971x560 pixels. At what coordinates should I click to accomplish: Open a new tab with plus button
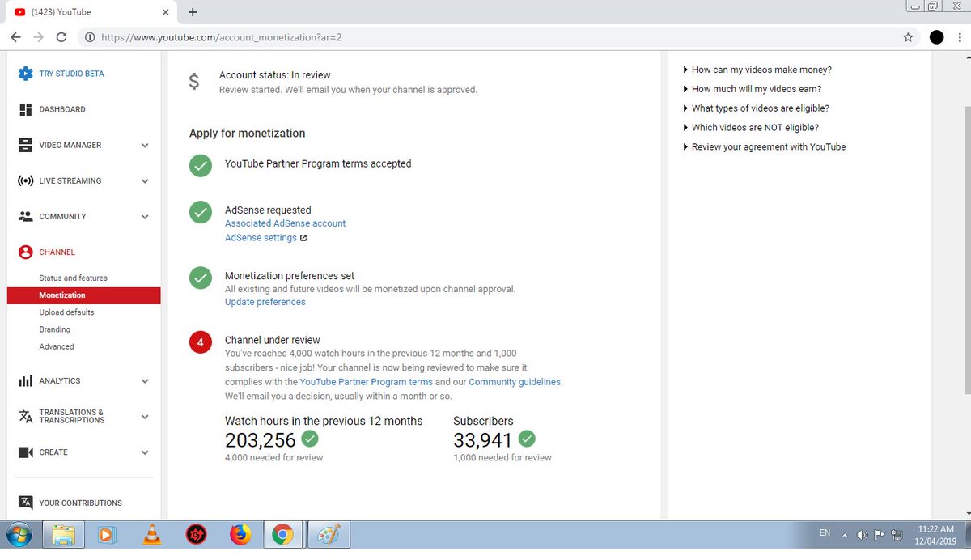192,12
